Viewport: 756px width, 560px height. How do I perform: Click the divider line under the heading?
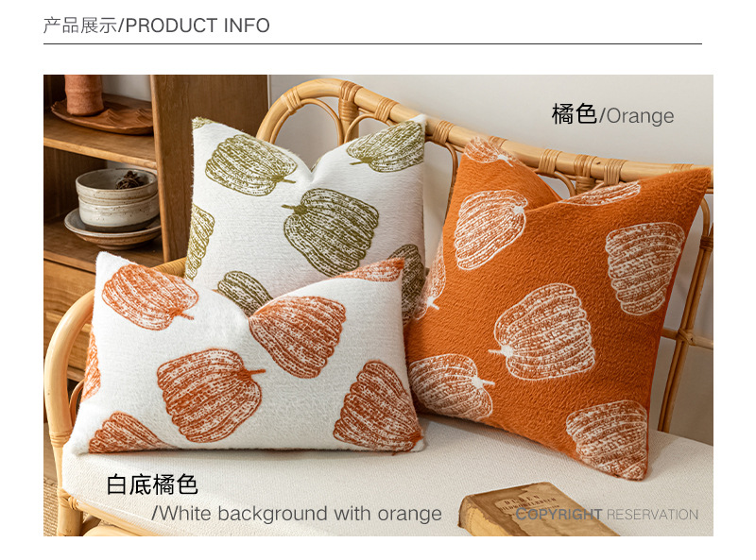pyautogui.click(x=372, y=43)
